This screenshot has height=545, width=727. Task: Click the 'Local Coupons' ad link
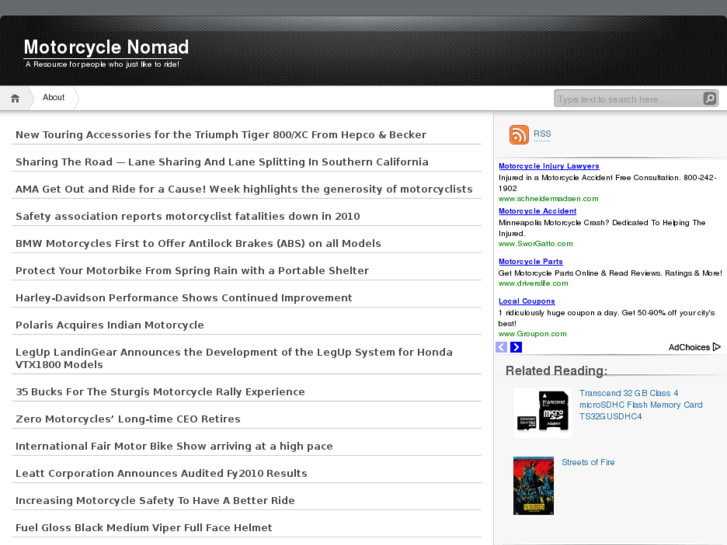coord(527,301)
